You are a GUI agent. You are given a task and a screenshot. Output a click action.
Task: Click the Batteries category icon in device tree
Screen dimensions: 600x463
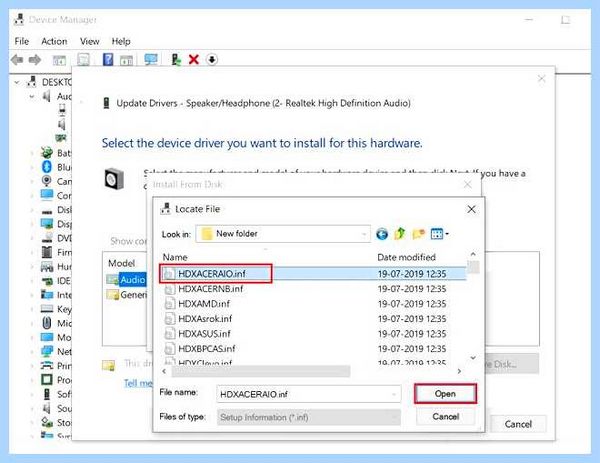pyautogui.click(x=47, y=153)
